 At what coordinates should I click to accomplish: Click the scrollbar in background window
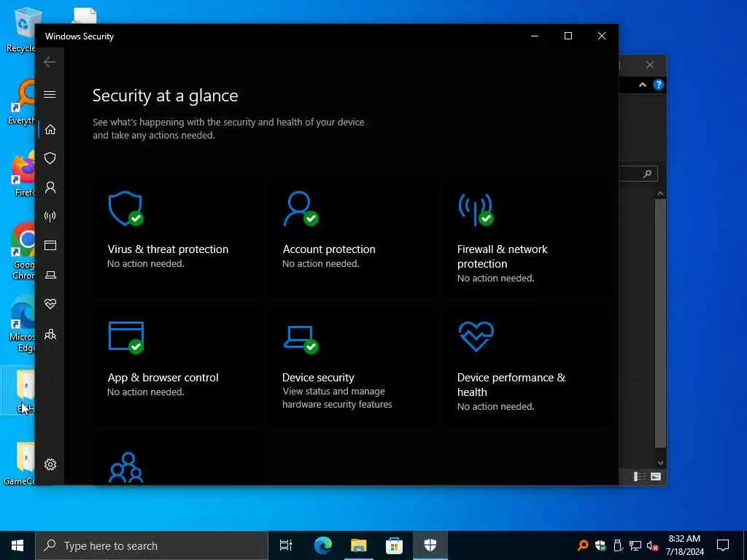tap(660, 324)
